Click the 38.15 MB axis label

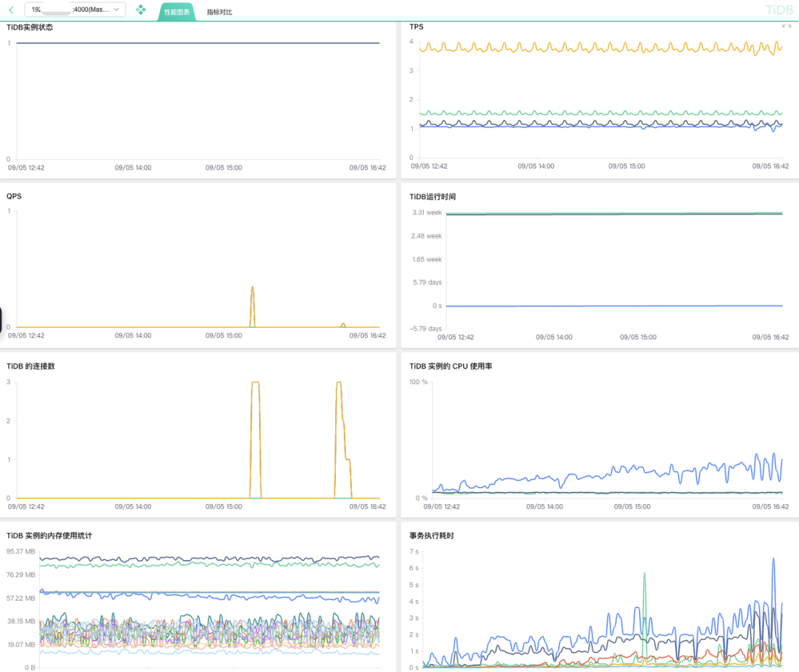click(21, 621)
